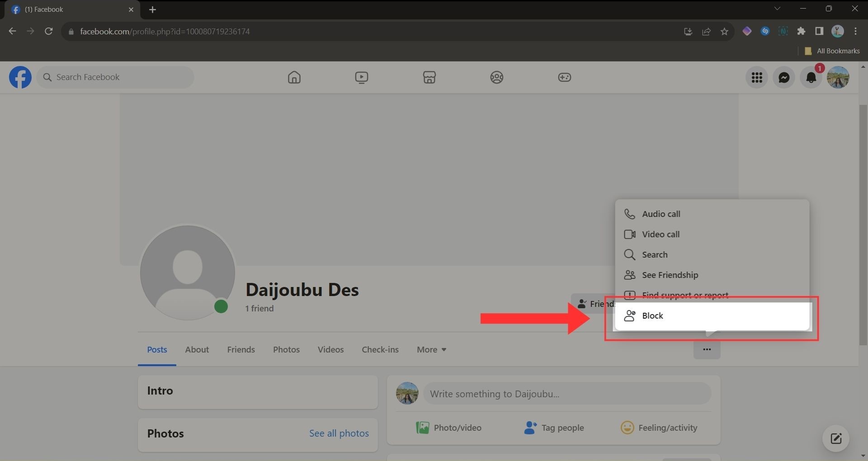Expand the More profile tab dropdown
This screenshot has height=461, width=868.
pos(431,349)
